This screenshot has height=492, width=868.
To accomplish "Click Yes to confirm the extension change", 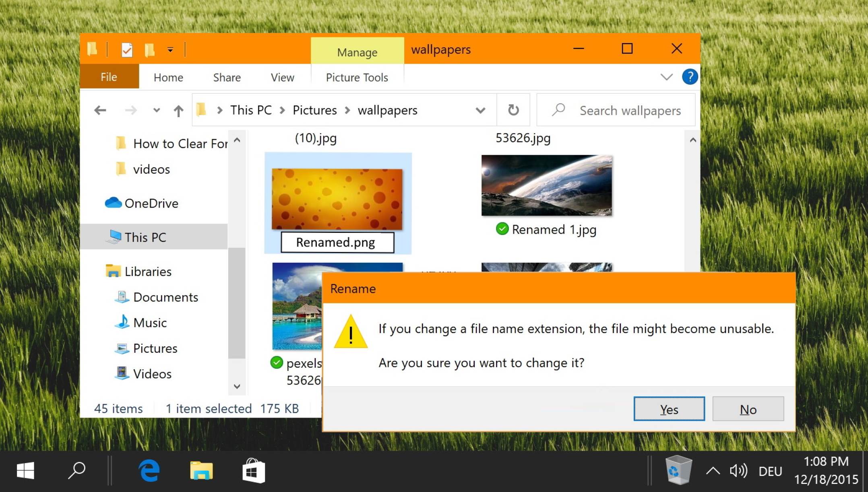I will pyautogui.click(x=669, y=409).
